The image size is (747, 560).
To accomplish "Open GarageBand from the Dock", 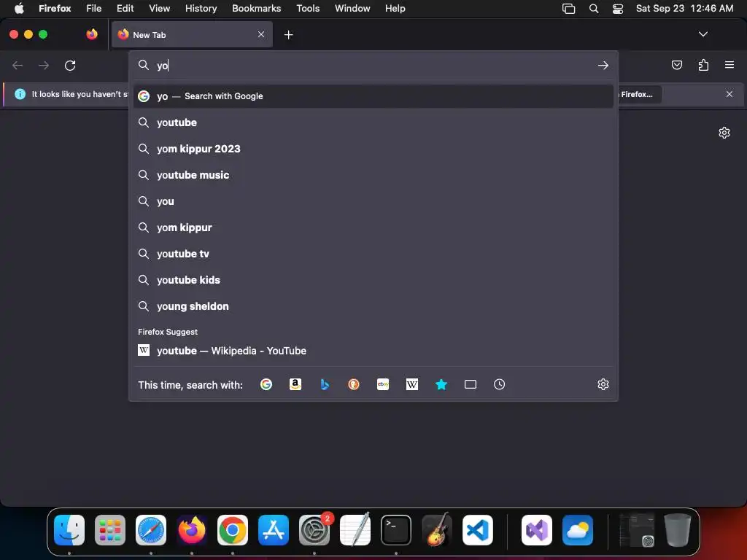I will click(x=437, y=530).
